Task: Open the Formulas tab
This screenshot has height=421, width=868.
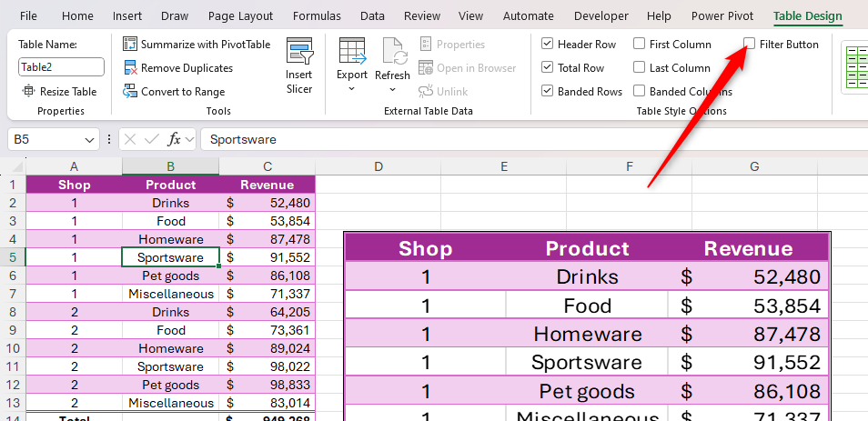Action: coord(317,16)
